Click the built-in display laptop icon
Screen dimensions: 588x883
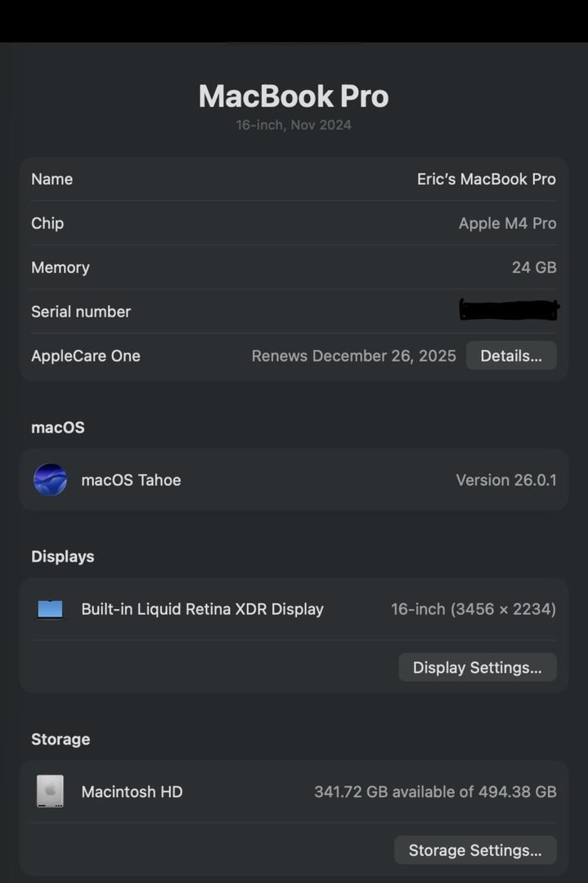(50, 609)
